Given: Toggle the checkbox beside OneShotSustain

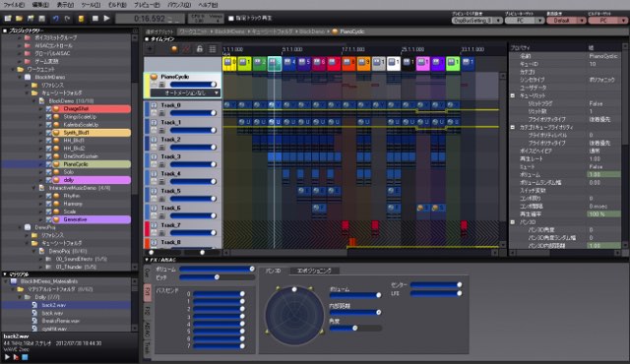Looking at the screenshot, I should [x=48, y=156].
